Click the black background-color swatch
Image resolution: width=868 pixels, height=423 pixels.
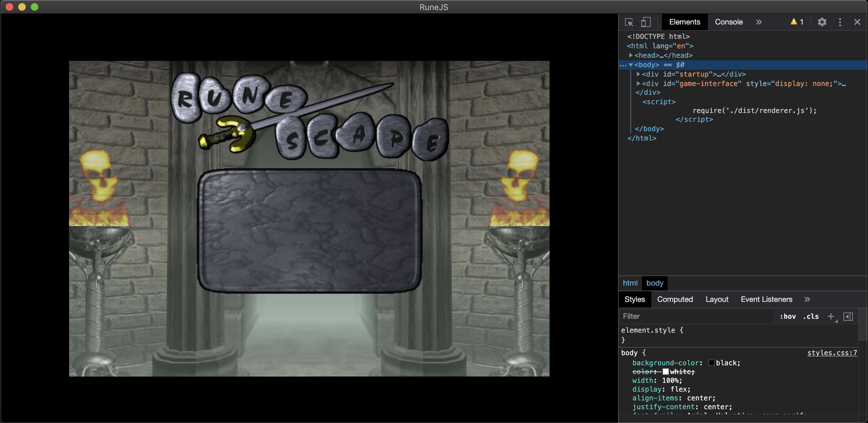coord(711,363)
